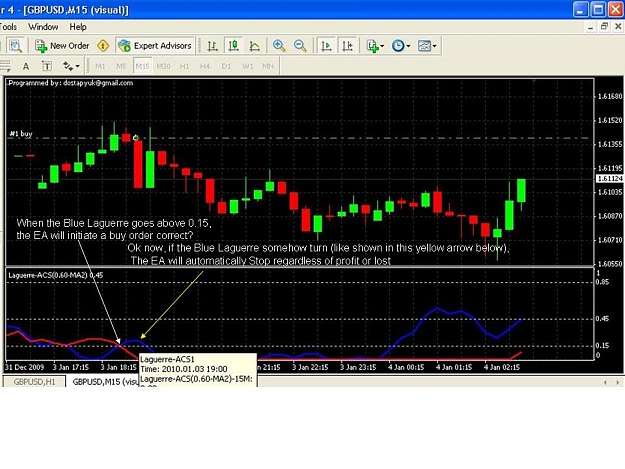Open the Tools menu

coord(8,27)
